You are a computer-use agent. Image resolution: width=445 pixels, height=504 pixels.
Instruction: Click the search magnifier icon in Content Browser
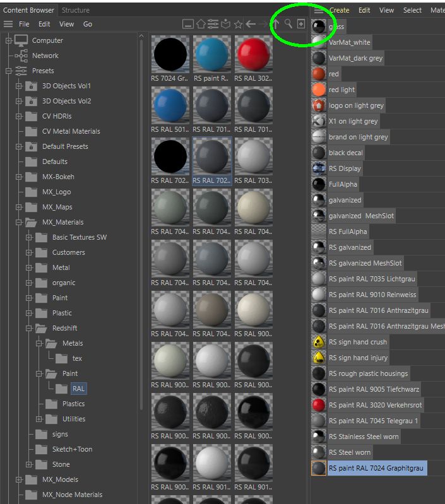pos(288,24)
